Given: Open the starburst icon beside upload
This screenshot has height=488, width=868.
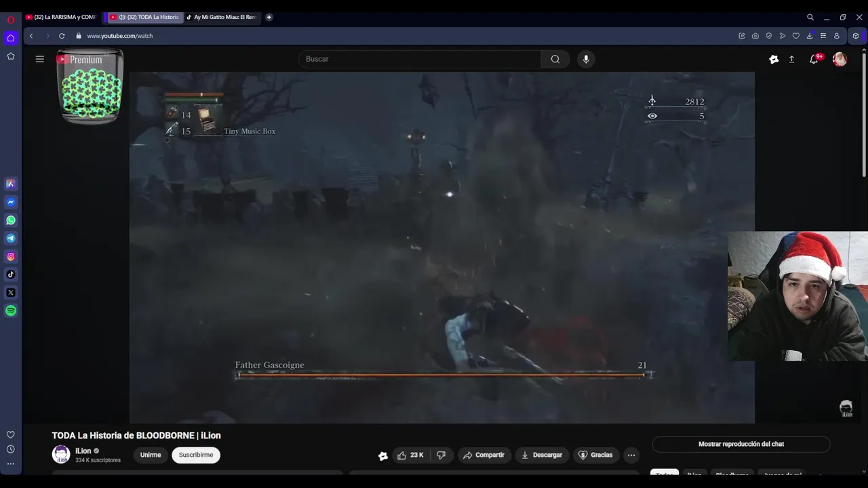Looking at the screenshot, I should click(x=774, y=59).
